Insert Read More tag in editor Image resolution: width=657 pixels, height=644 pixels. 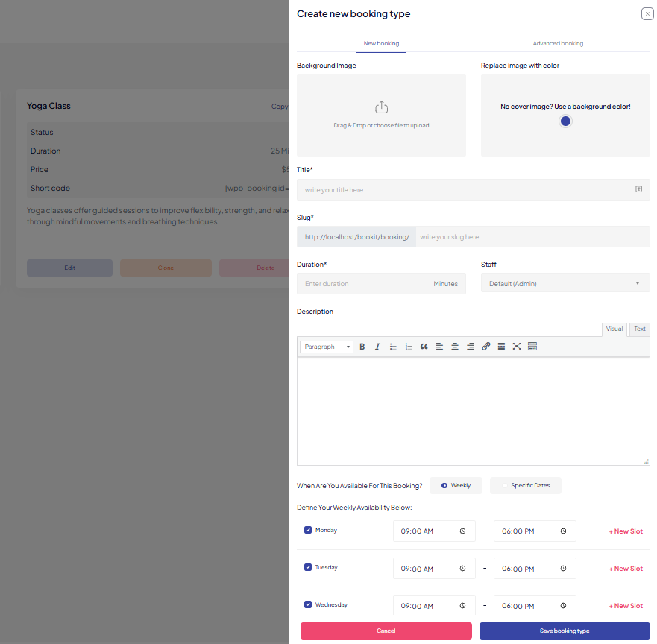click(x=501, y=347)
